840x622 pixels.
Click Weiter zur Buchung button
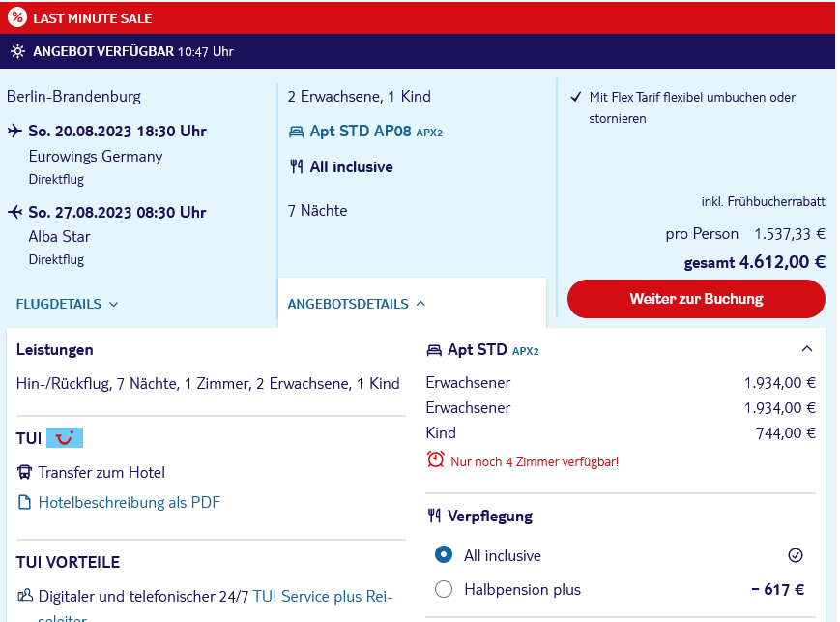(696, 299)
